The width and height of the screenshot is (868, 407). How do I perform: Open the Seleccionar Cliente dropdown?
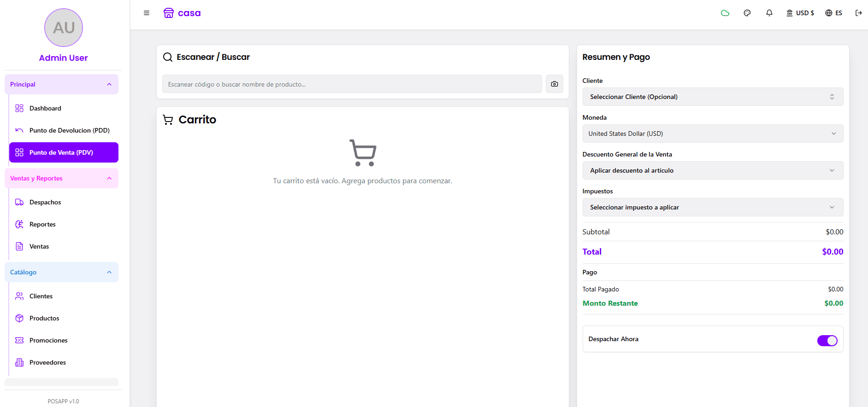point(713,97)
